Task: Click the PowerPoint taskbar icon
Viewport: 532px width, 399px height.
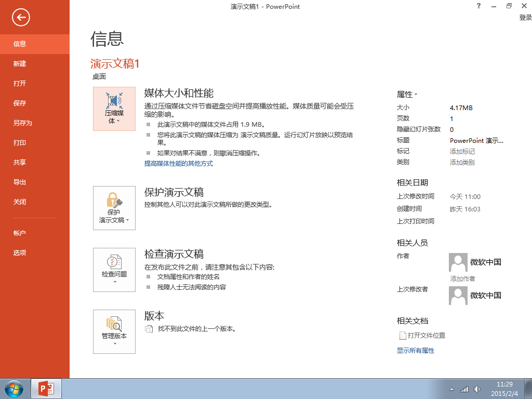Action: pyautogui.click(x=46, y=389)
